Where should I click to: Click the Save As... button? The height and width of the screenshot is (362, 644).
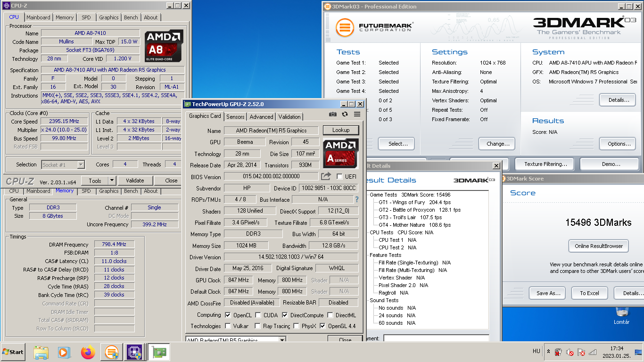coord(548,293)
